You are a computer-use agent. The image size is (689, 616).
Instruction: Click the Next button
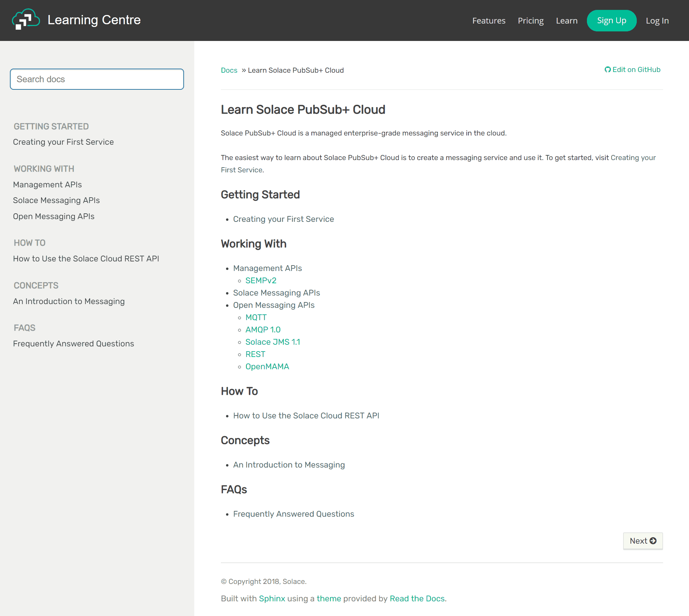643,541
